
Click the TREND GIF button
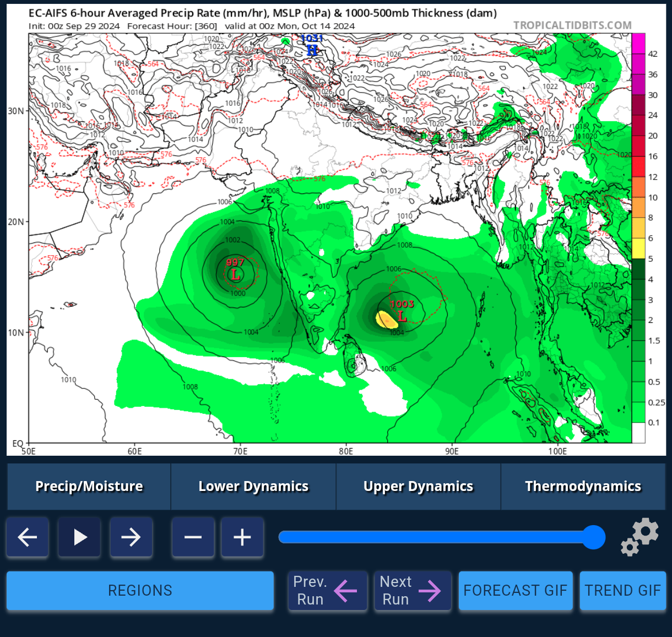pos(622,591)
